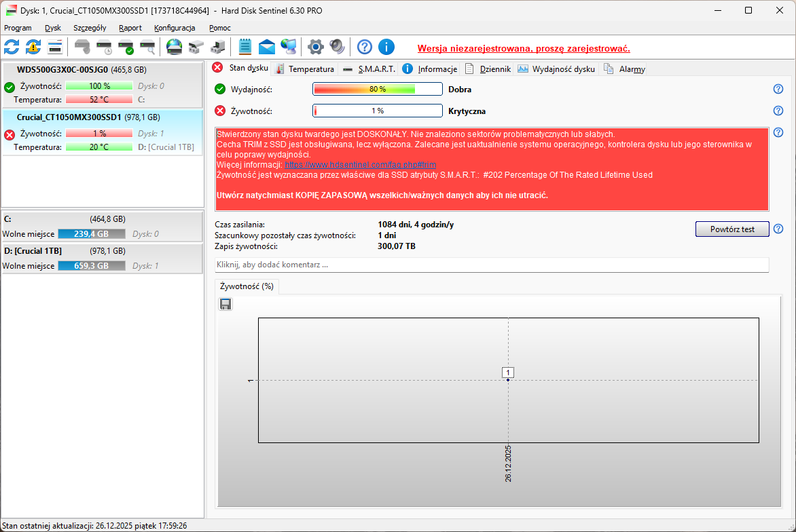The image size is (796, 532).
Task: Click the D: free space 659,3 GB bar
Action: 92,266
